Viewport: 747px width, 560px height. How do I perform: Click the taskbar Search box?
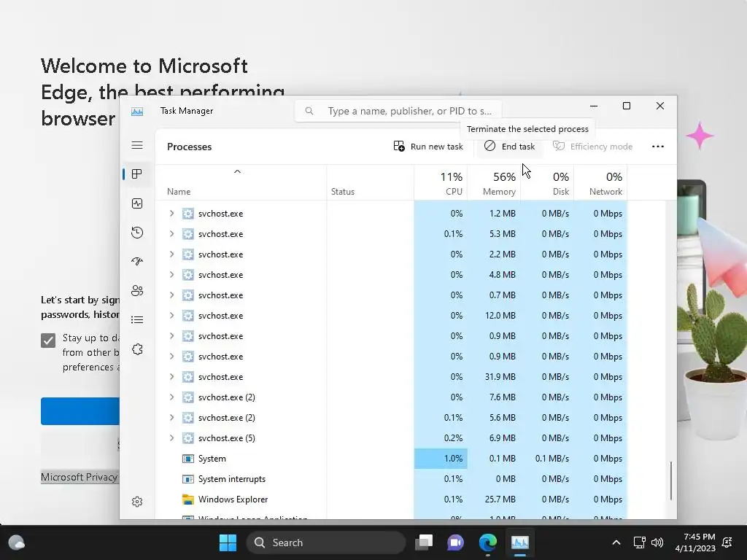point(326,542)
